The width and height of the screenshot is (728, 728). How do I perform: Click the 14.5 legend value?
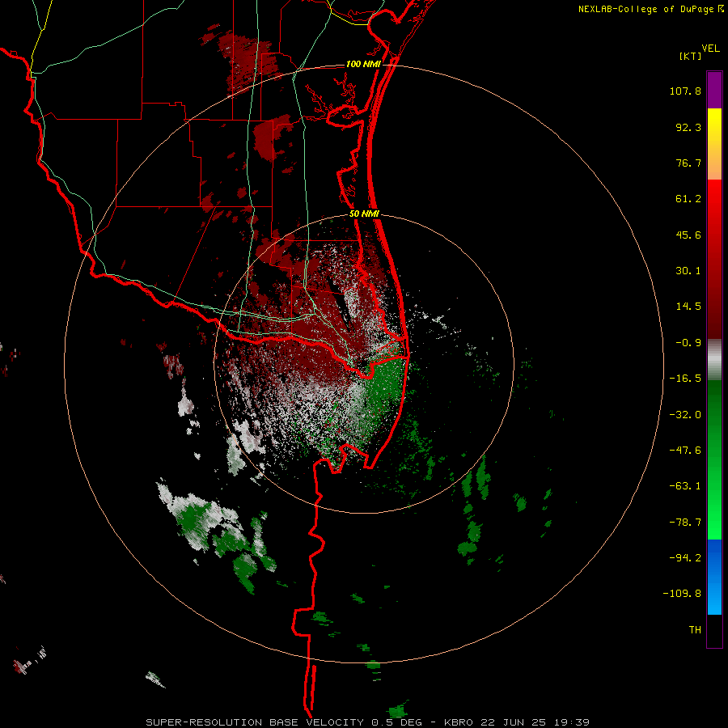point(688,307)
